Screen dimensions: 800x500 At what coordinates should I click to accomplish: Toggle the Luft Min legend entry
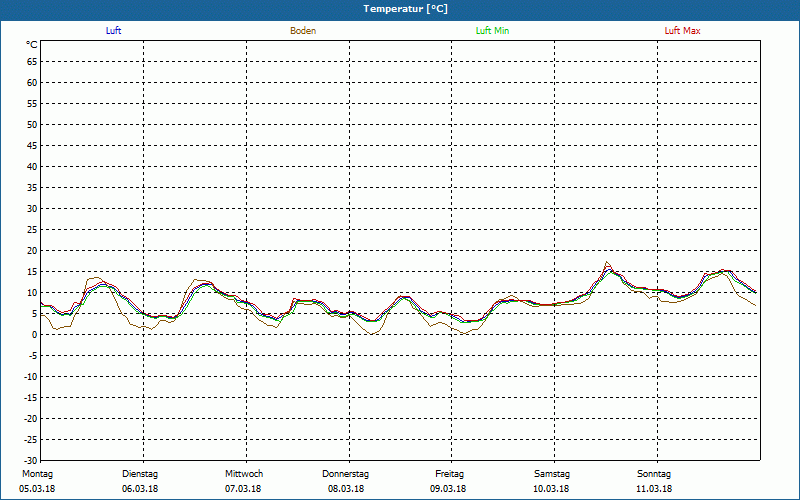pyautogui.click(x=491, y=31)
